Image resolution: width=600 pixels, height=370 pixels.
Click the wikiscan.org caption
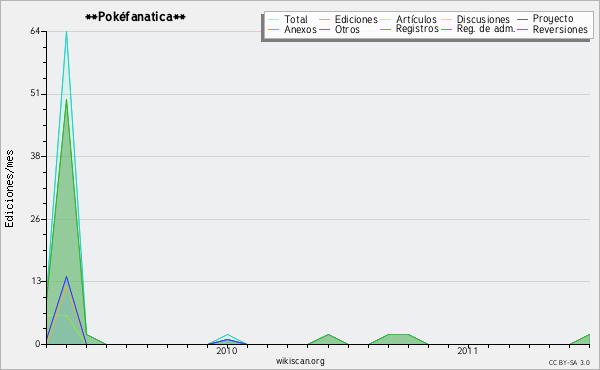pyautogui.click(x=300, y=361)
